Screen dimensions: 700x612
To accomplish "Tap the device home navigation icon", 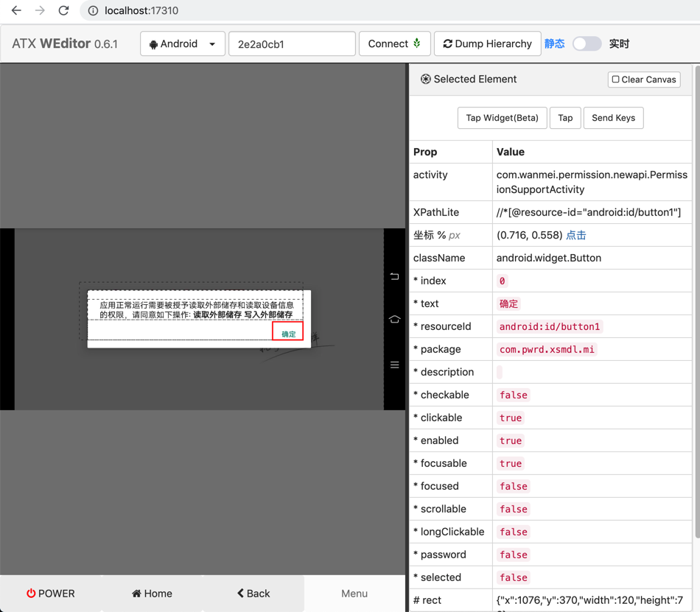I will pyautogui.click(x=395, y=320).
